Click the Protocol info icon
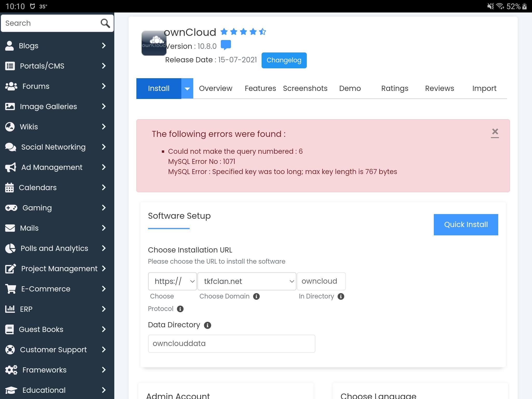 pyautogui.click(x=180, y=309)
